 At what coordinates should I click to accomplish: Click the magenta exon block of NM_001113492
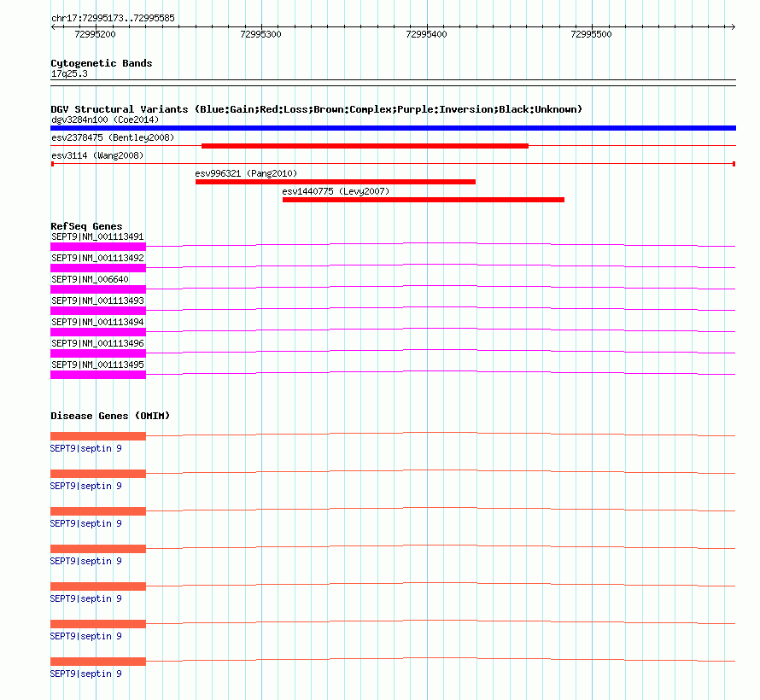pyautogui.click(x=98, y=268)
